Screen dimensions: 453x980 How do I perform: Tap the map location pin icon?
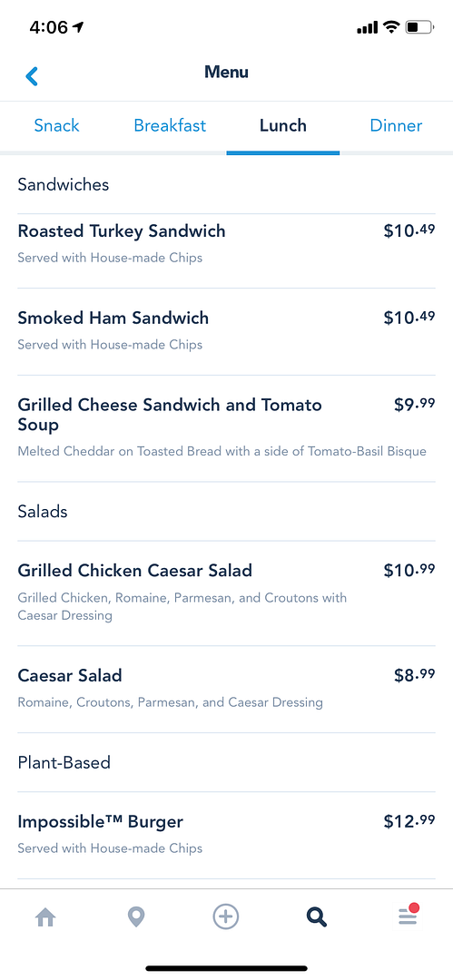tap(136, 916)
